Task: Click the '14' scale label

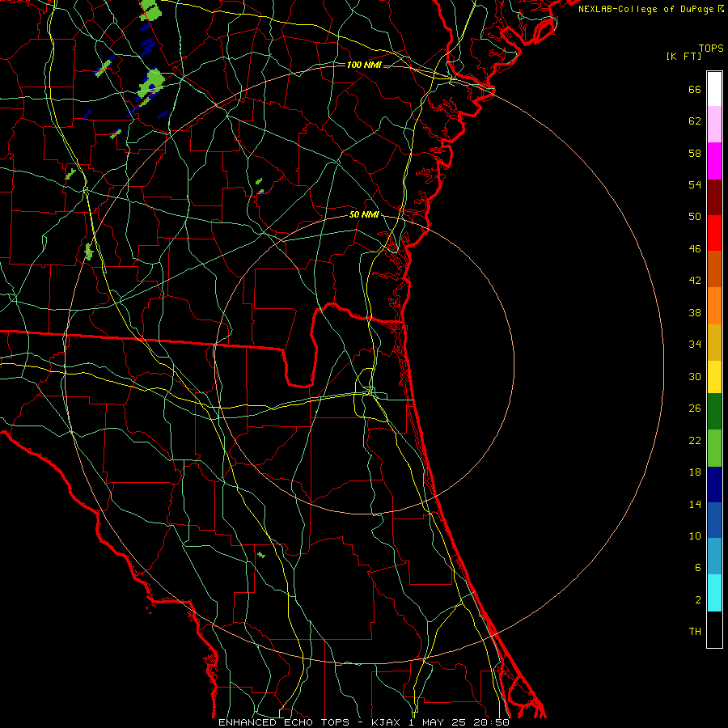Action: coord(695,504)
